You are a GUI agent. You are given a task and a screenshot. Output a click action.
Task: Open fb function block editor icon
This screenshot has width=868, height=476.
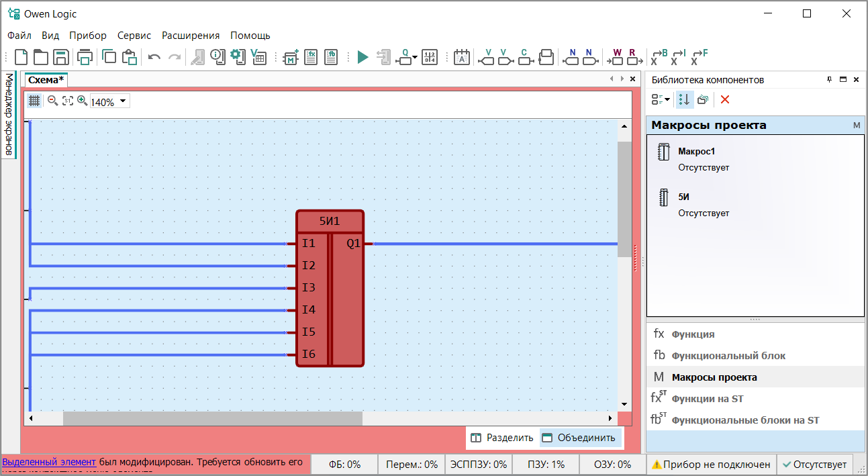(x=331, y=58)
